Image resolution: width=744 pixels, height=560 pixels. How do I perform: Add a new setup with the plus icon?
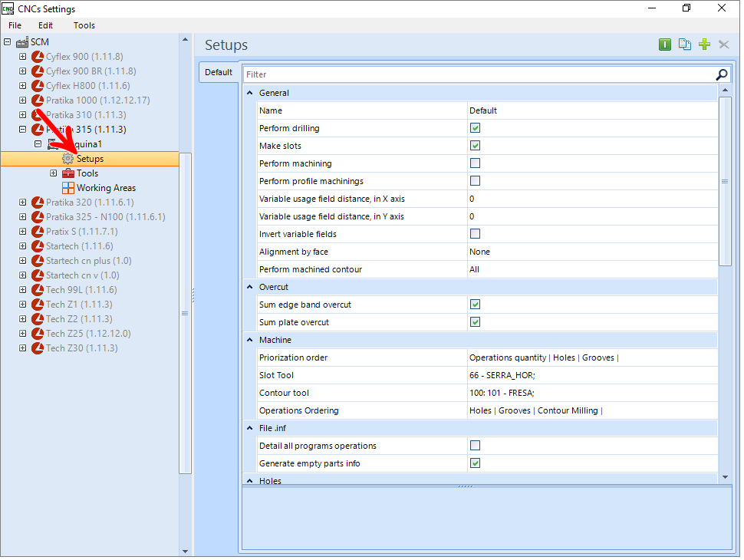click(x=705, y=44)
